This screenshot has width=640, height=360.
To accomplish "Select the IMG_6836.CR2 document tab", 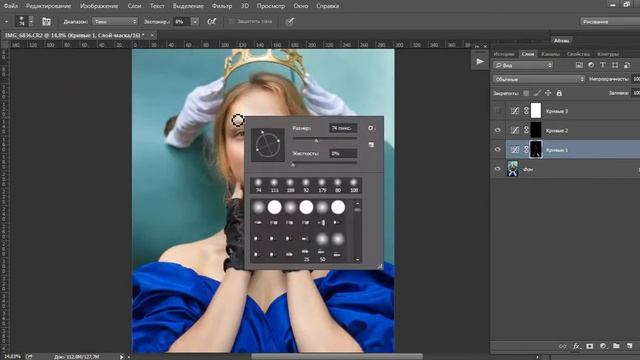I will (74, 36).
